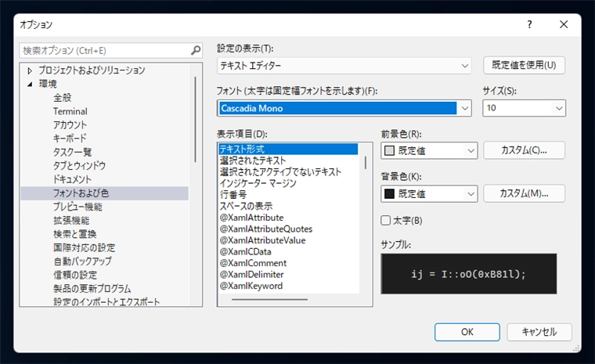Select 検索と置換 in the tree
The height and width of the screenshot is (364, 595).
tap(74, 234)
